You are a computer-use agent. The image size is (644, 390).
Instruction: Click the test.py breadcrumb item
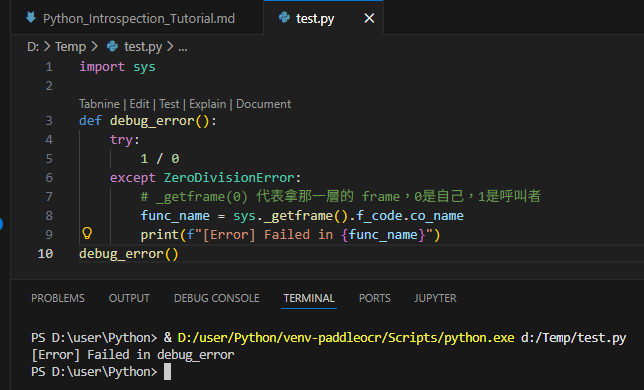[143, 47]
